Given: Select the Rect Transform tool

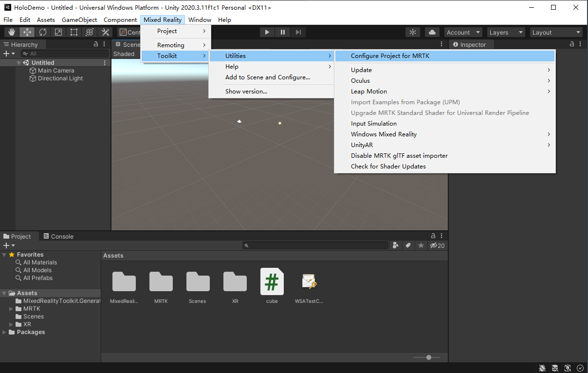Looking at the screenshot, I should click(74, 32).
